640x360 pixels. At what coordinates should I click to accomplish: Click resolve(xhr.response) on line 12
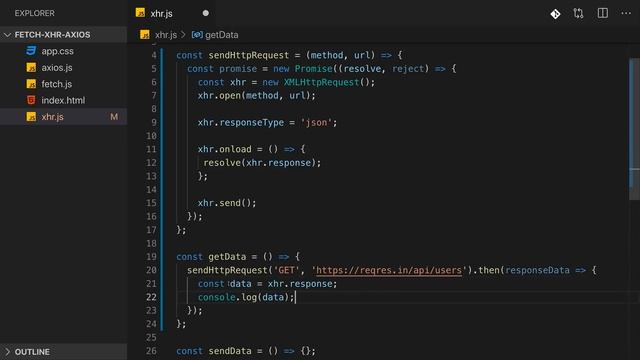pyautogui.click(x=259, y=163)
